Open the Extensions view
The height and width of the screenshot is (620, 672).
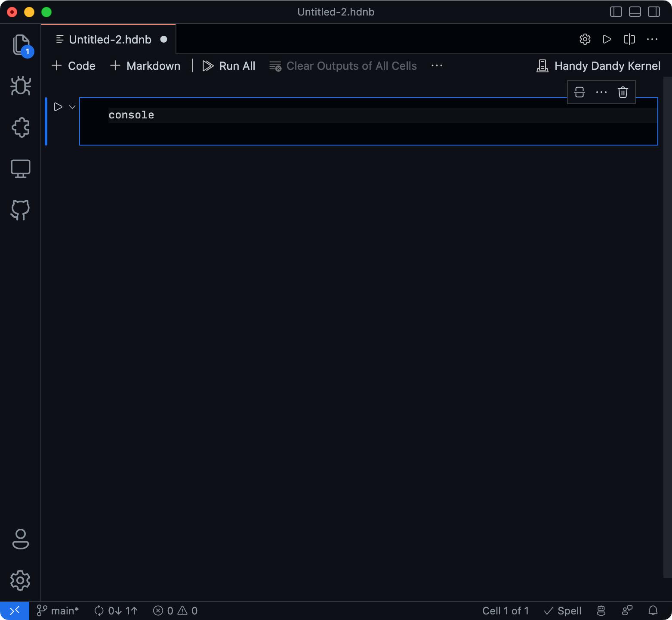point(21,127)
